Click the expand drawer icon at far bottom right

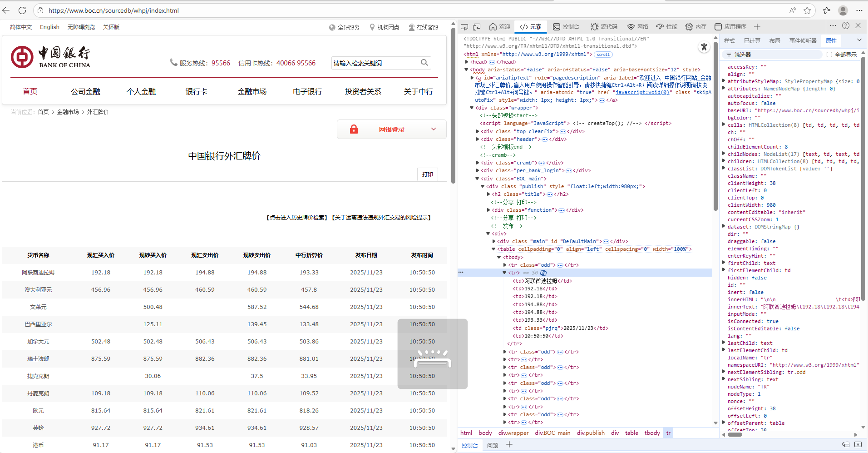point(858,444)
